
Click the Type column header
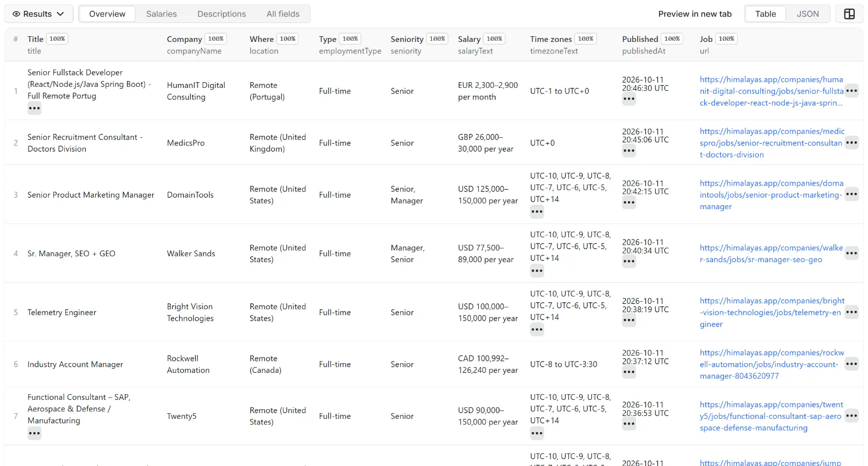pos(328,39)
